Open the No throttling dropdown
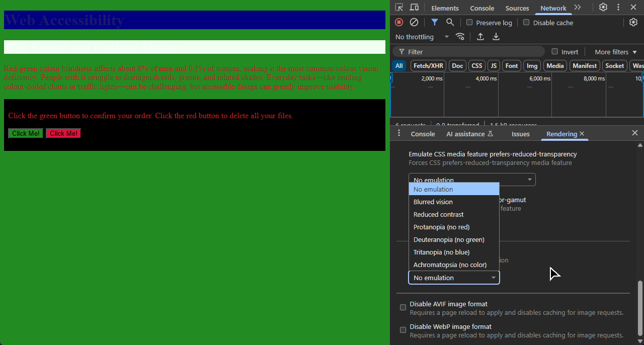 pyautogui.click(x=422, y=37)
